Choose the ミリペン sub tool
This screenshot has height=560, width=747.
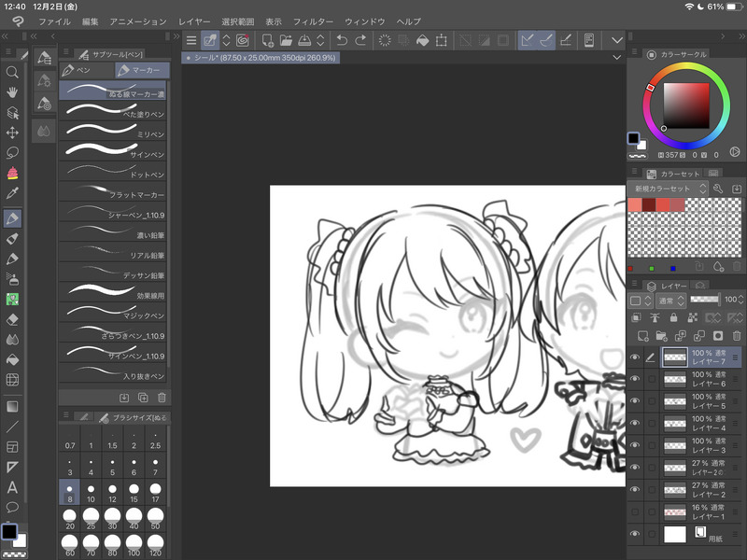(x=113, y=131)
